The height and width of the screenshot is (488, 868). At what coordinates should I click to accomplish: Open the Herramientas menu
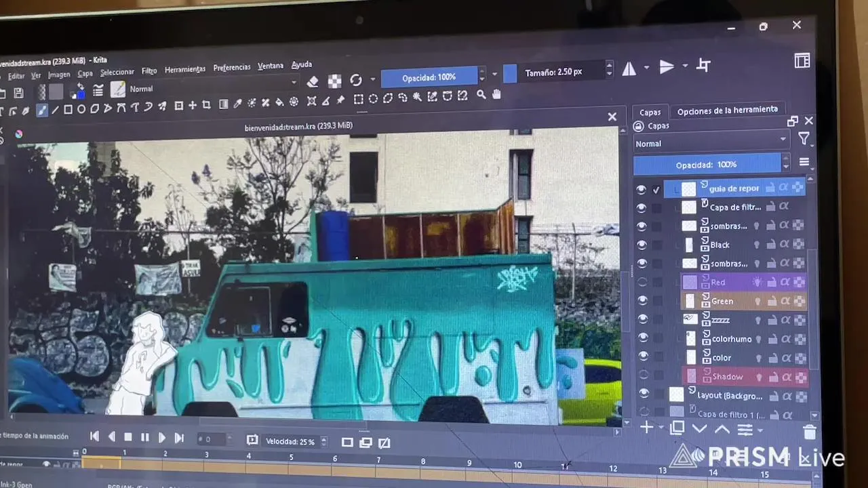(185, 70)
